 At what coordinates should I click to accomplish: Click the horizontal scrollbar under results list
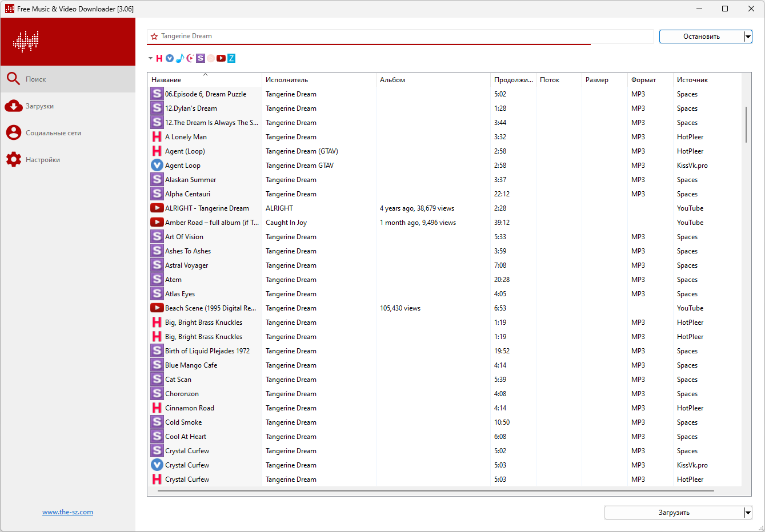[432, 491]
